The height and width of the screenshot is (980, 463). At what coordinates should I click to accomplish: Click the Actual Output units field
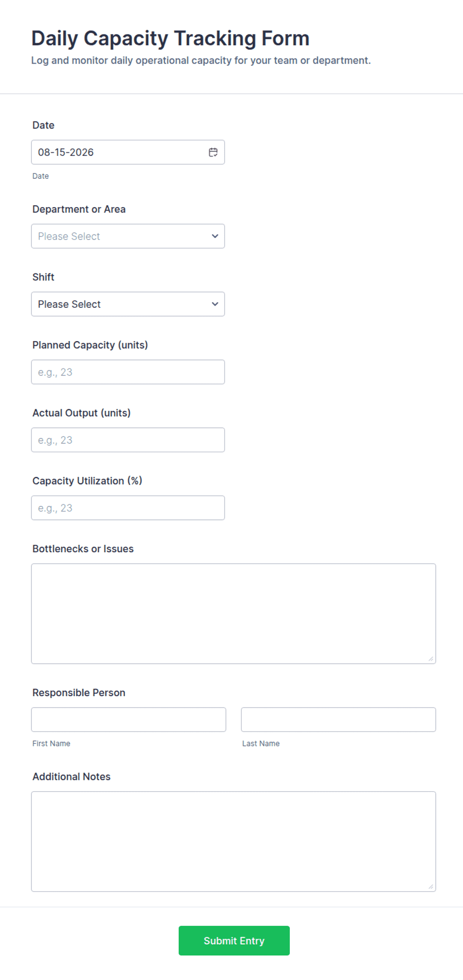coord(128,440)
